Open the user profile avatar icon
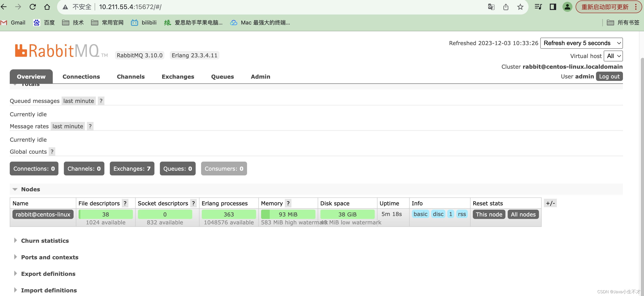 pos(567,7)
